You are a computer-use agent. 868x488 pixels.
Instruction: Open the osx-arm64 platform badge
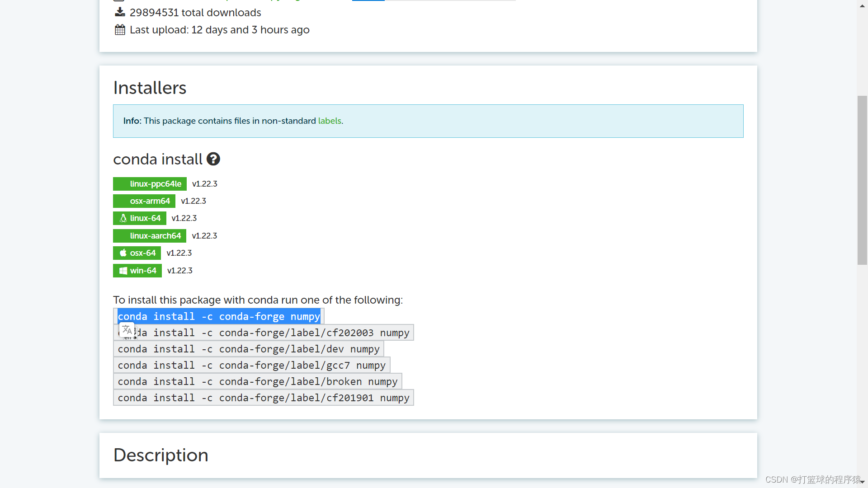(x=144, y=201)
